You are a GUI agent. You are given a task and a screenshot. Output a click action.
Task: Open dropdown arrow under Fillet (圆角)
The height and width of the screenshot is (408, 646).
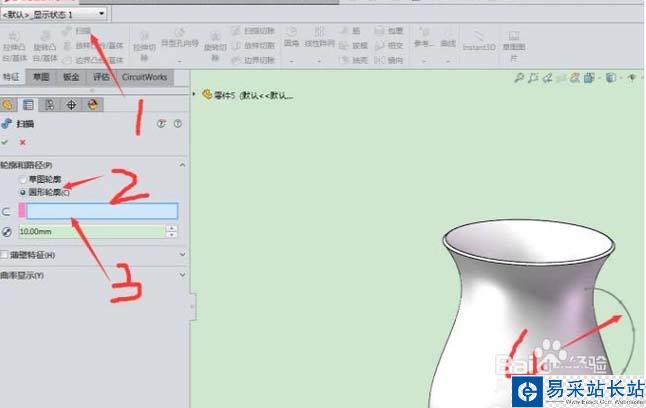[x=291, y=61]
